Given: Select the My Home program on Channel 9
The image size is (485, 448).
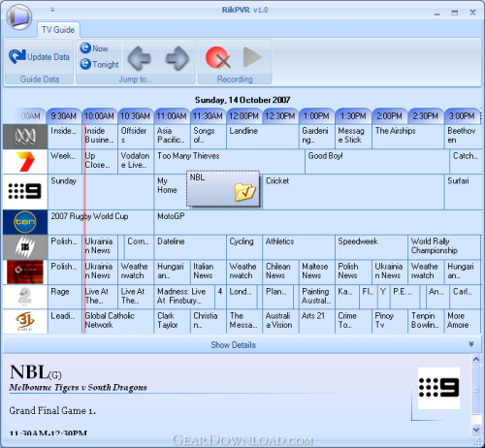Looking at the screenshot, I should click(171, 192).
